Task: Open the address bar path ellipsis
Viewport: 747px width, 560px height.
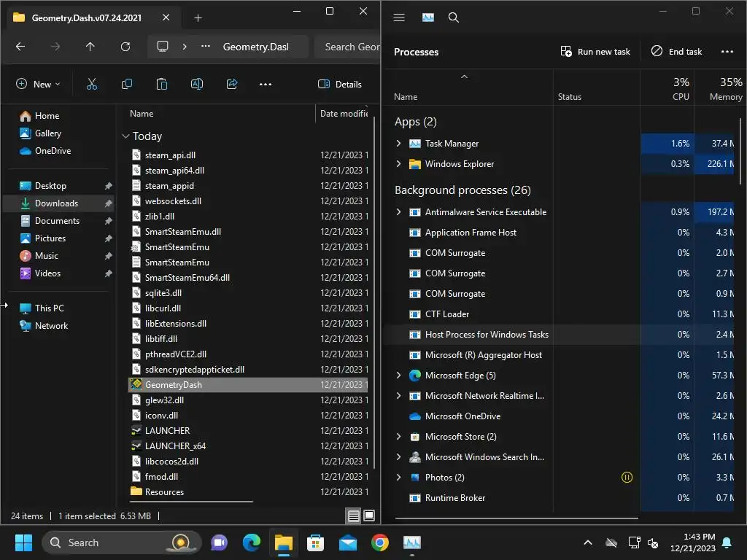Action: 205,47
